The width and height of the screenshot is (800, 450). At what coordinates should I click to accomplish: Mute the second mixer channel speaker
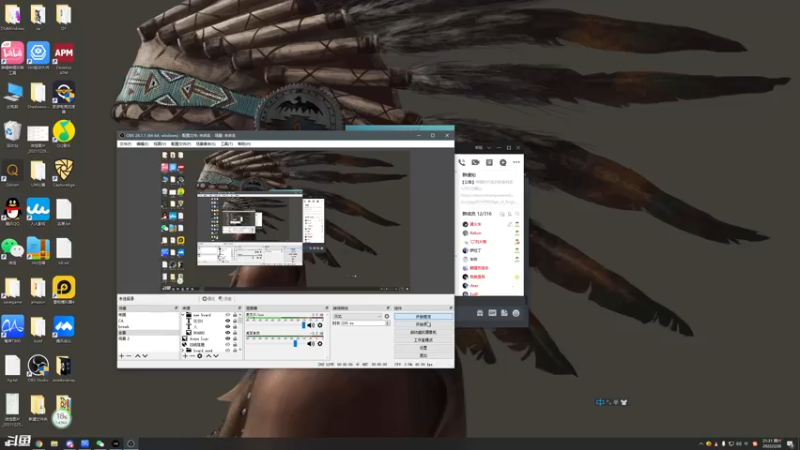tap(311, 343)
